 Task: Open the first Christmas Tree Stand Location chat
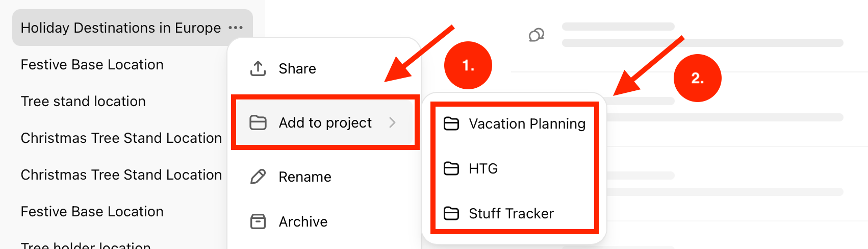point(121,138)
